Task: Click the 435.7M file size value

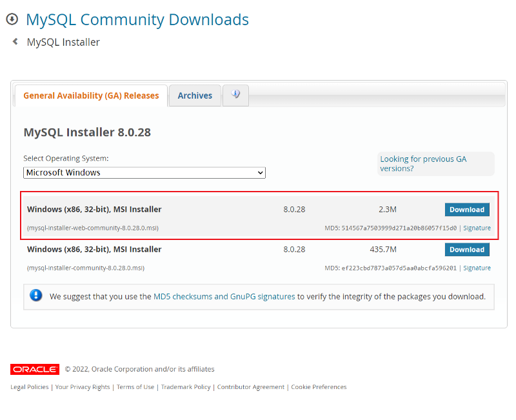Action: click(x=383, y=250)
